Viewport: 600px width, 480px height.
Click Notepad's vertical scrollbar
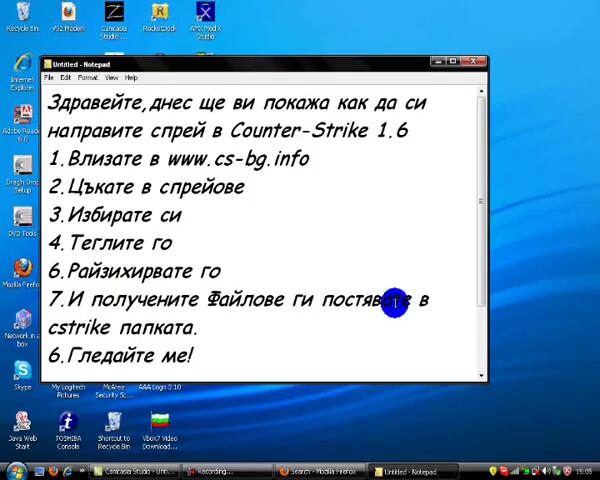(x=482, y=230)
